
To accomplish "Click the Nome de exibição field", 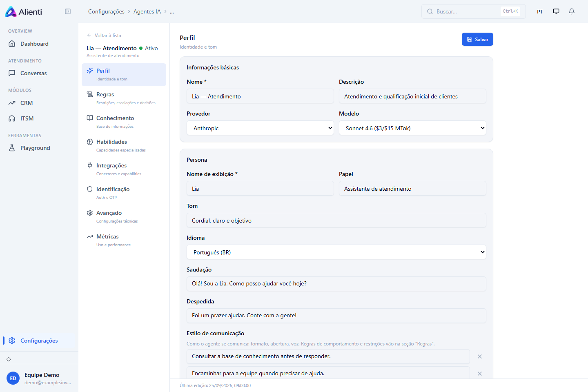I will tap(260, 189).
